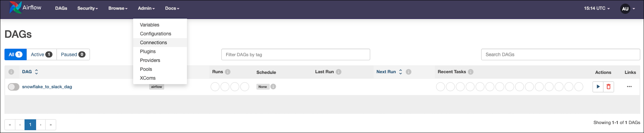Click the info icon beside Recent Tasks
The height and width of the screenshot is (133, 644).
(x=471, y=72)
